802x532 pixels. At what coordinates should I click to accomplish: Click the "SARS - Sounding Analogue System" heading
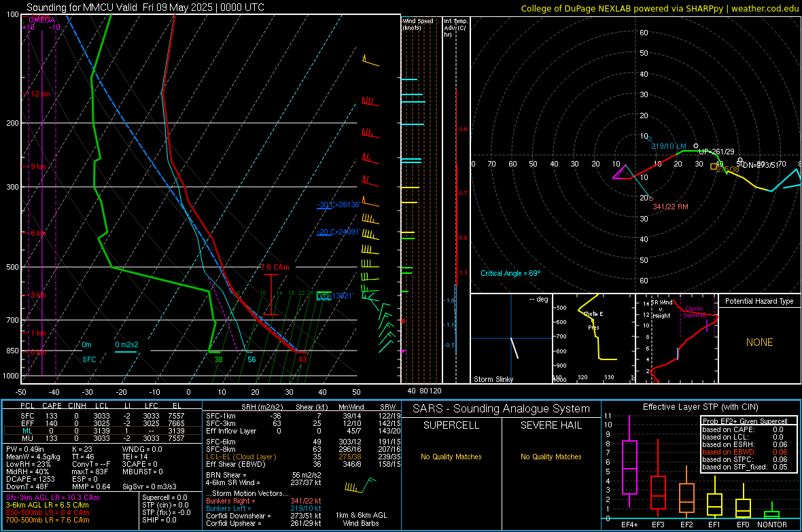501,409
